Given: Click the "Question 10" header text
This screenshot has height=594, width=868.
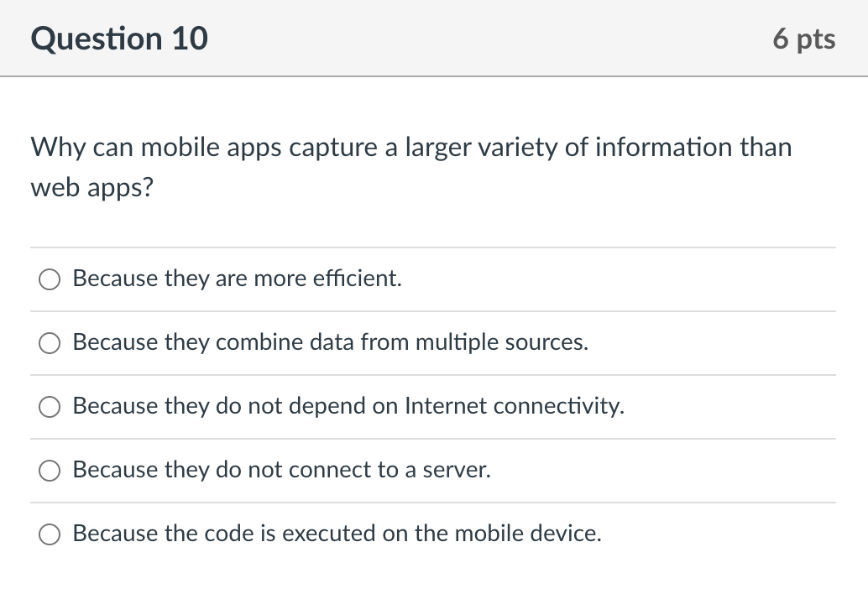Looking at the screenshot, I should [x=119, y=38].
